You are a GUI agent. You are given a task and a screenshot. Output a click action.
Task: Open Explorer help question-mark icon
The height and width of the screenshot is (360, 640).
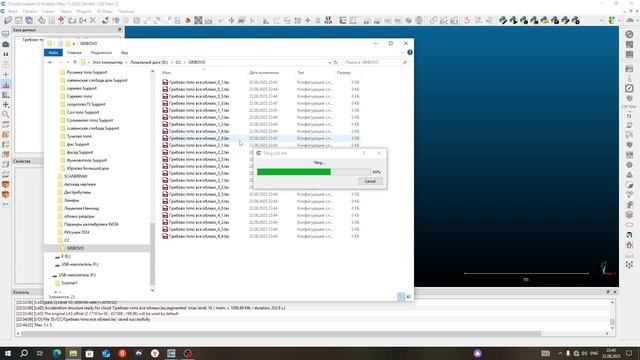coord(409,52)
